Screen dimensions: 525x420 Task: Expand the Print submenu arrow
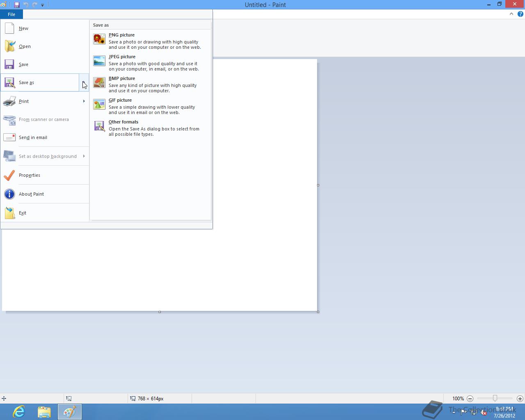[84, 101]
